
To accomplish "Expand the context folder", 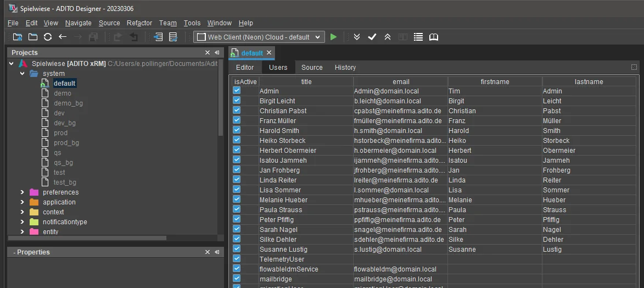I will pos(23,212).
